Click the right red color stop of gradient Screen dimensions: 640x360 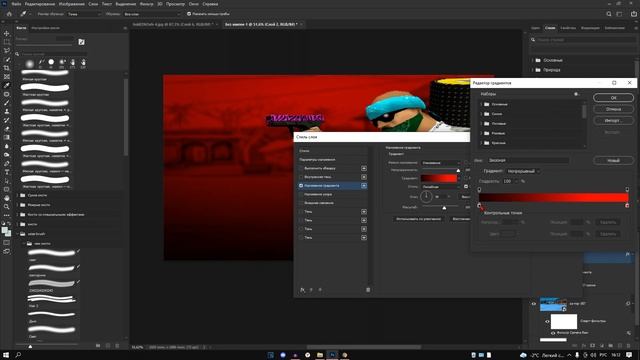coord(627,205)
